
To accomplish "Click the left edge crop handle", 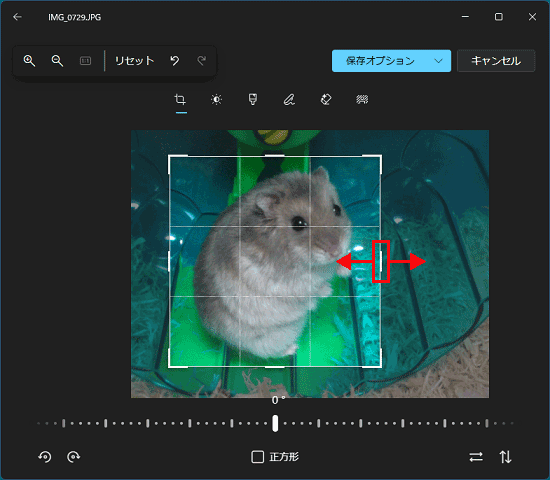I will [169, 261].
